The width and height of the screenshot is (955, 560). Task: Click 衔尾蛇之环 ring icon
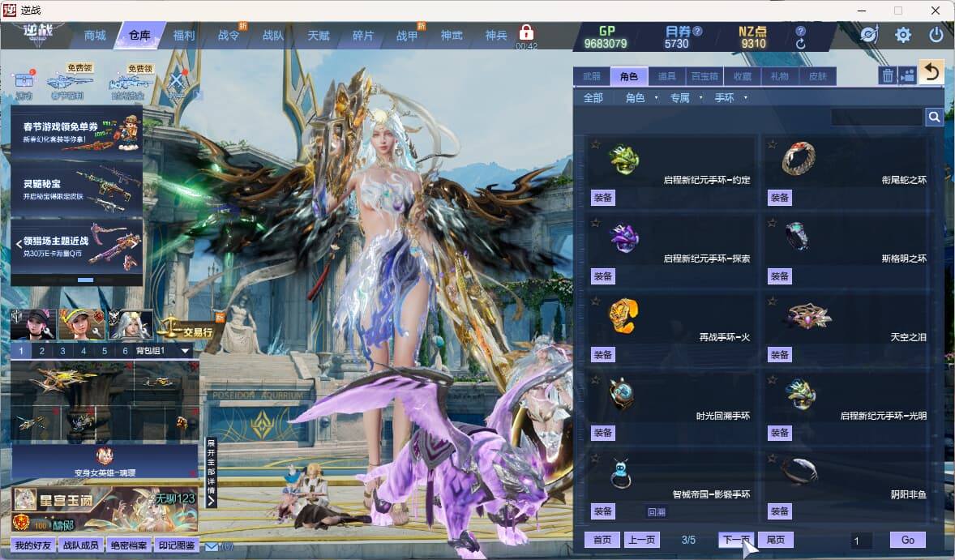click(x=799, y=159)
